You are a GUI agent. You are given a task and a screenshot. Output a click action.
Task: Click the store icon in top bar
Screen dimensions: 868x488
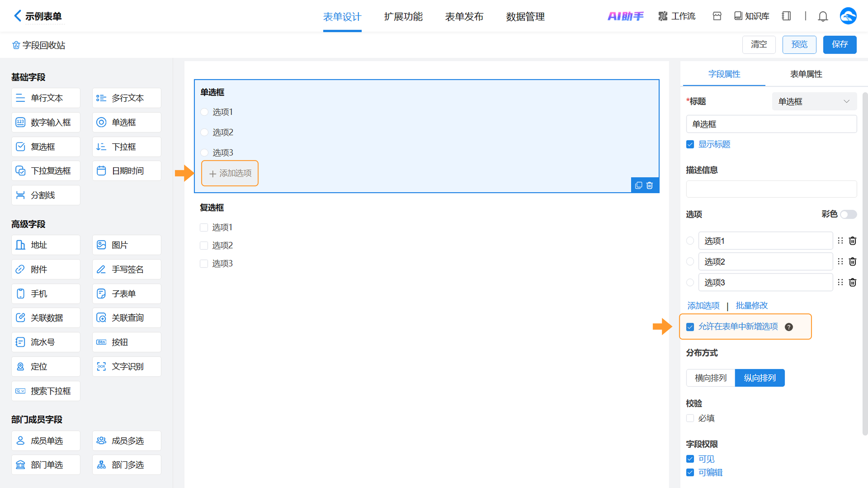pos(717,16)
